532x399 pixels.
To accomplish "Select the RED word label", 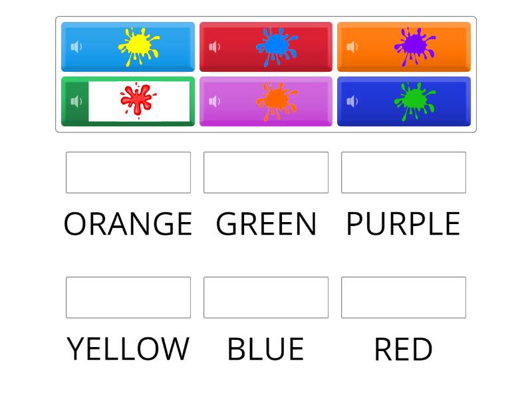I will pos(403,347).
